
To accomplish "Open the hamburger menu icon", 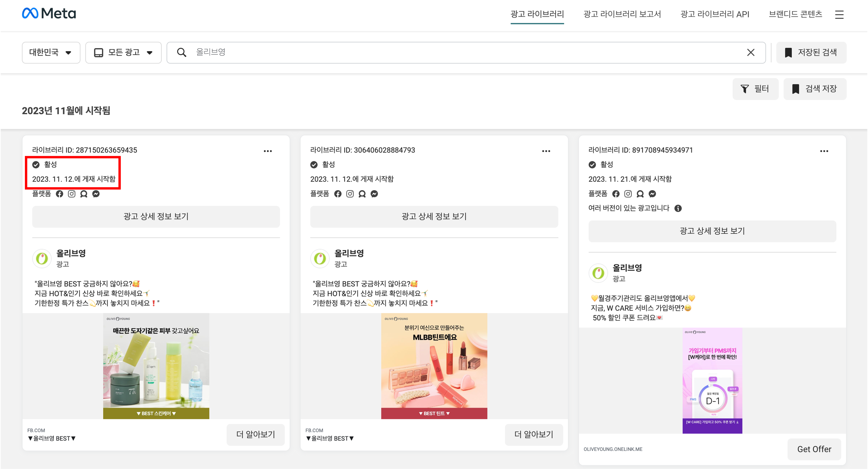I will point(839,15).
